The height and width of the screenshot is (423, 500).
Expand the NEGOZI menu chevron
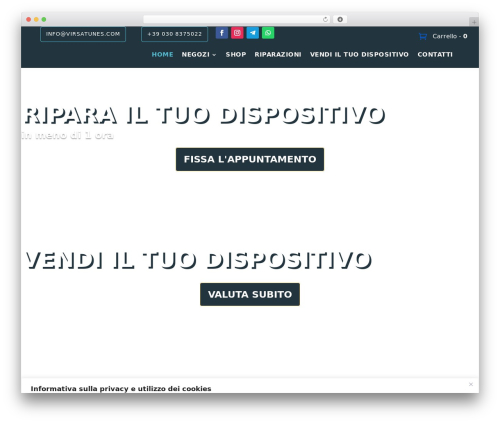tap(214, 55)
